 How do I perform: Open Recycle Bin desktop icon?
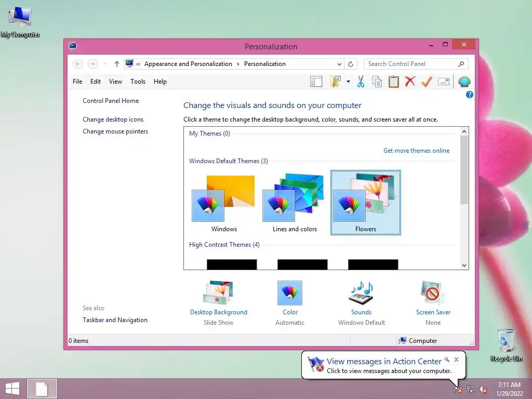[506, 345]
